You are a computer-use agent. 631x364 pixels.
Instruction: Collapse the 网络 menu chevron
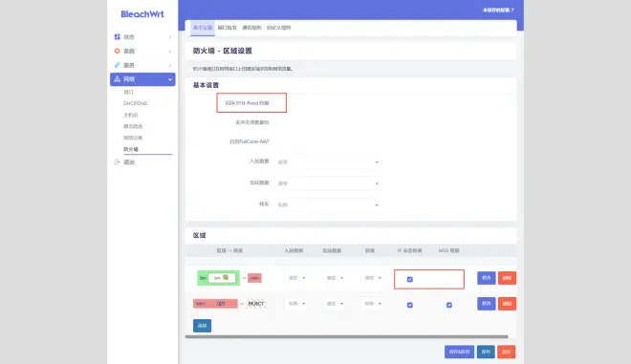point(170,79)
